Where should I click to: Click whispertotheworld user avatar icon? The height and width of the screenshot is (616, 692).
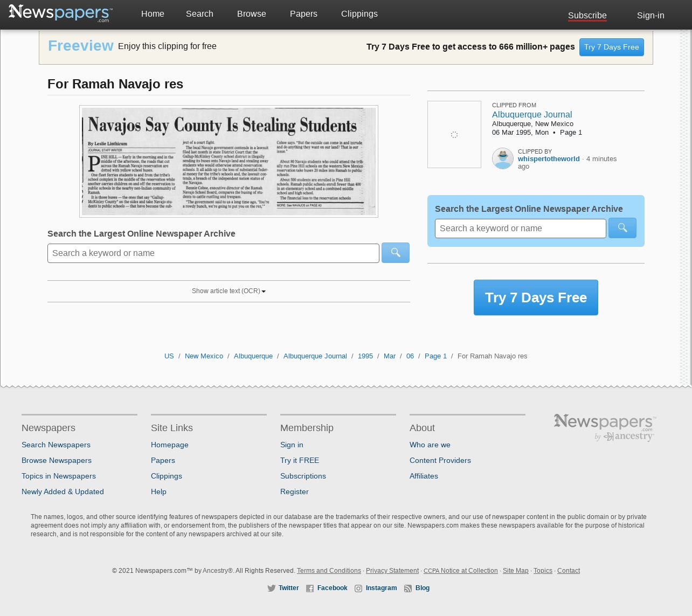503,158
